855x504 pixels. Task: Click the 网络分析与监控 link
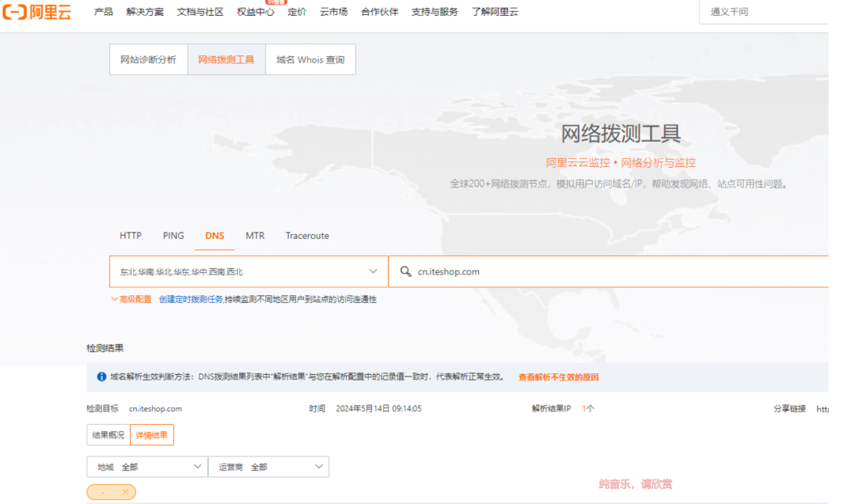[x=658, y=162]
